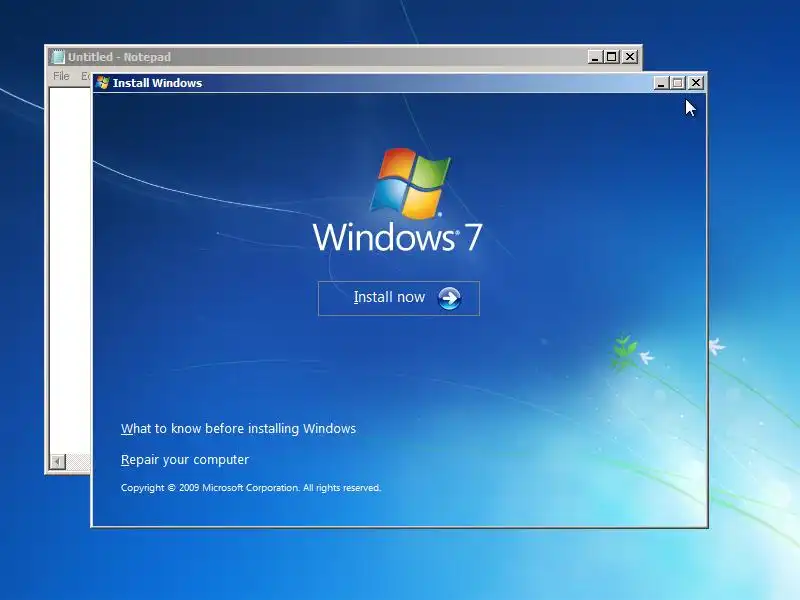Maximize the Notepad window
The image size is (800, 600).
click(x=612, y=57)
